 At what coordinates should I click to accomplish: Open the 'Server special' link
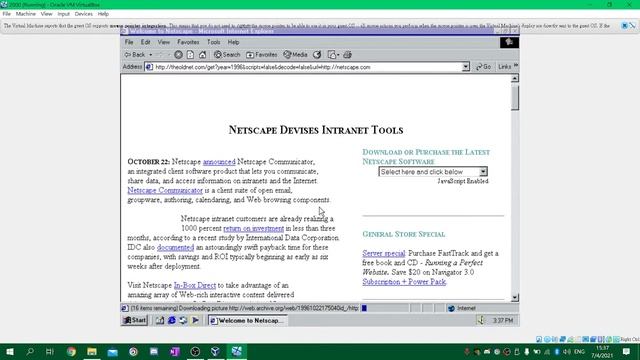click(384, 253)
